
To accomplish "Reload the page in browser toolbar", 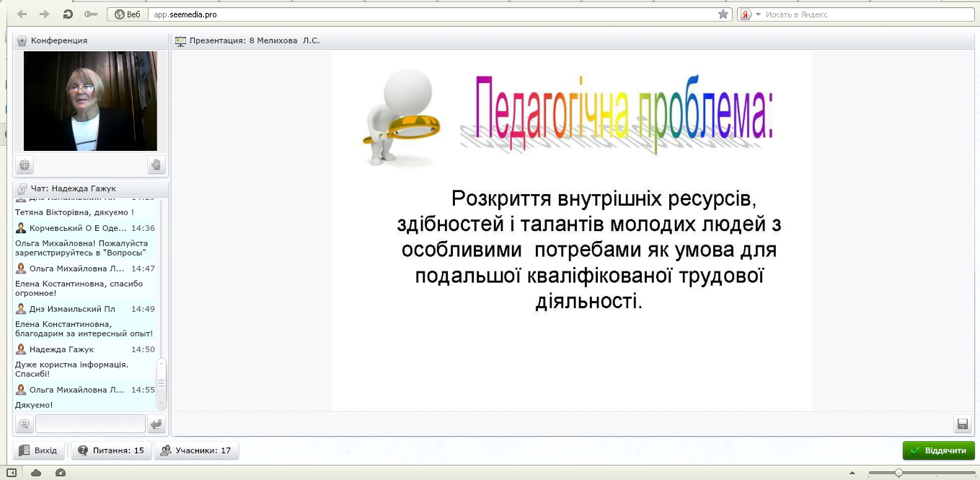I will tap(68, 14).
